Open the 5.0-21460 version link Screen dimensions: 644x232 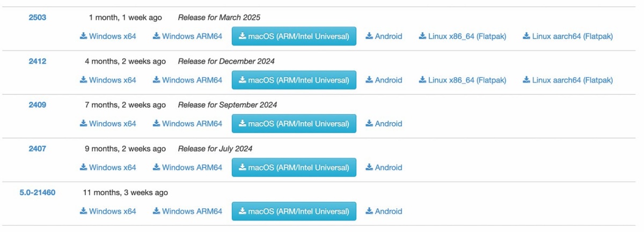(x=38, y=192)
